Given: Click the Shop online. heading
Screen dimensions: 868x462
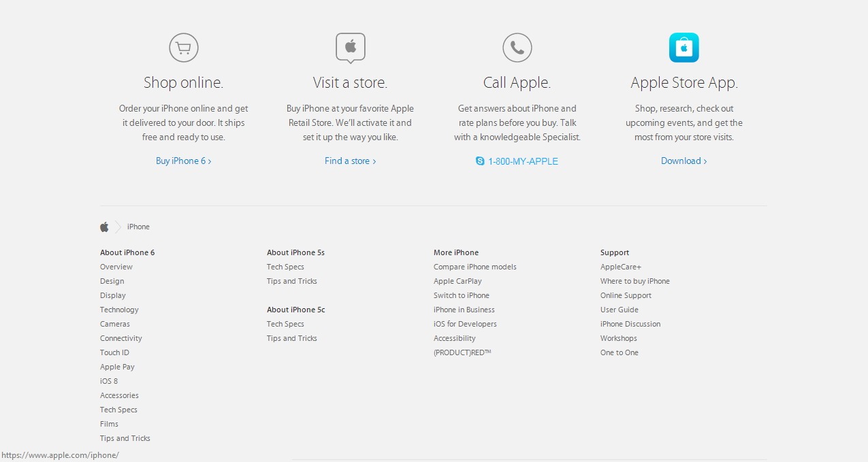Looking at the screenshot, I should 184,83.
